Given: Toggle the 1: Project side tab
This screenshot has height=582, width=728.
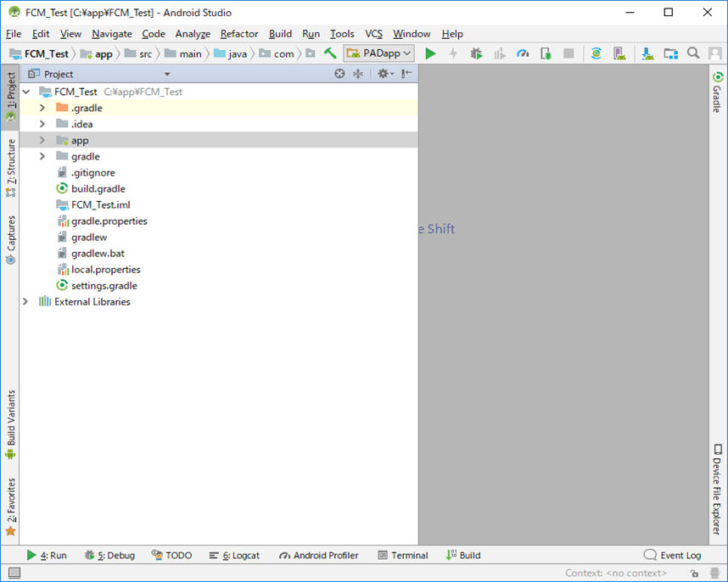Looking at the screenshot, I should [10, 97].
